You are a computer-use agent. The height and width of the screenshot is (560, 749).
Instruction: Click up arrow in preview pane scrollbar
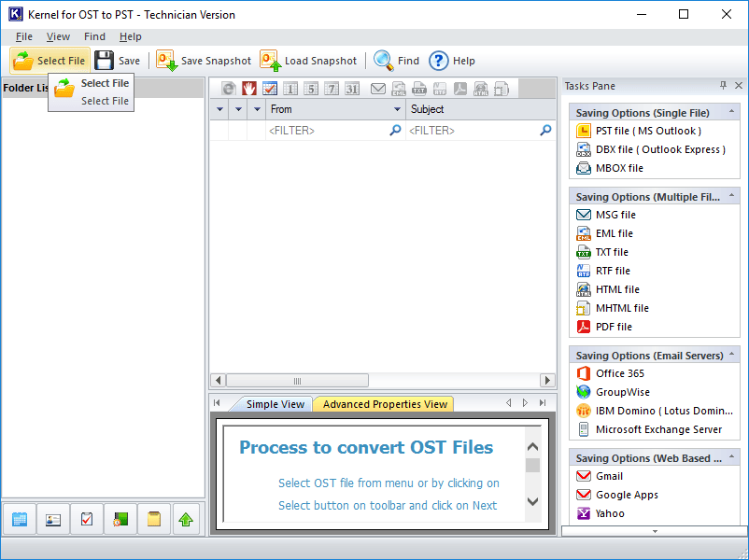coord(532,447)
